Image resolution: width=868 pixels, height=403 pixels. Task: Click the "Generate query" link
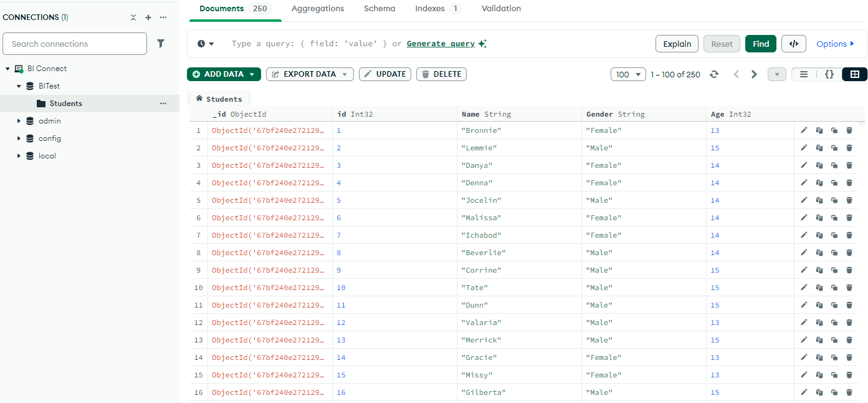(440, 44)
